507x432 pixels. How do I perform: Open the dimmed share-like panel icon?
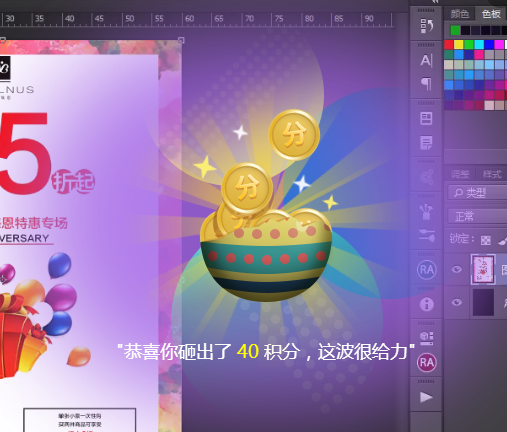(x=427, y=177)
